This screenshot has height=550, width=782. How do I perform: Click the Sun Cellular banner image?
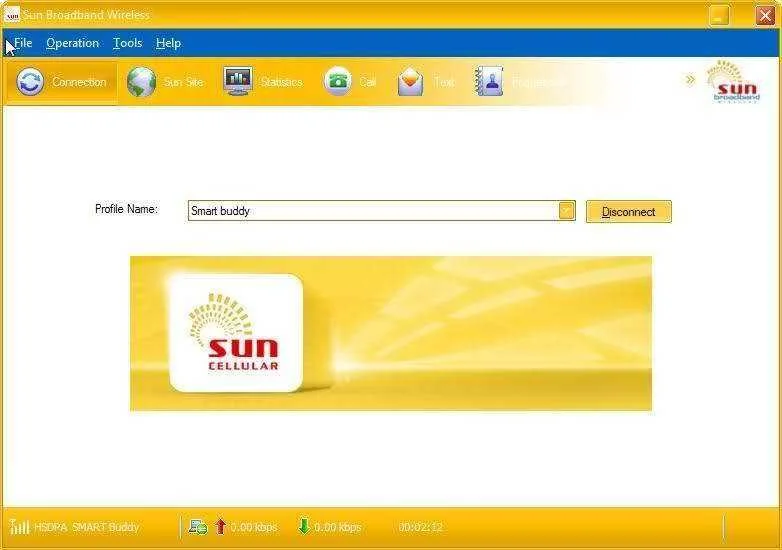[391, 334]
